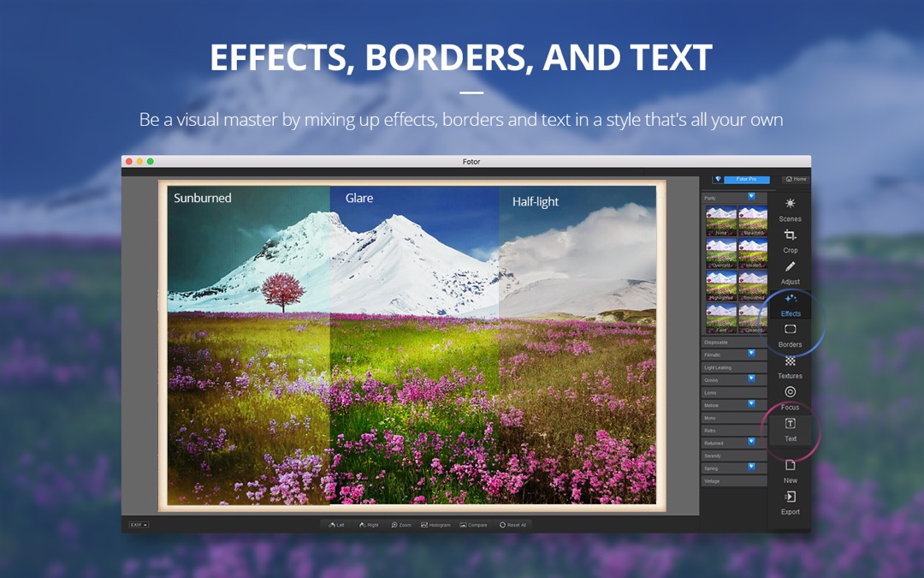This screenshot has height=578, width=924.
Task: Expand the EXIF info panel
Action: pos(139,524)
